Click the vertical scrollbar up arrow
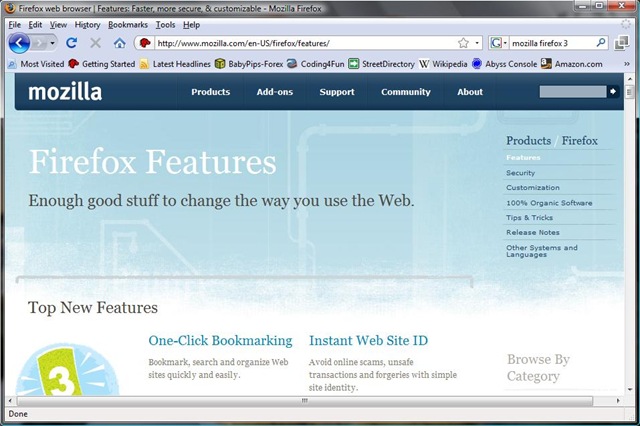The image size is (640, 426). pyautogui.click(x=629, y=78)
